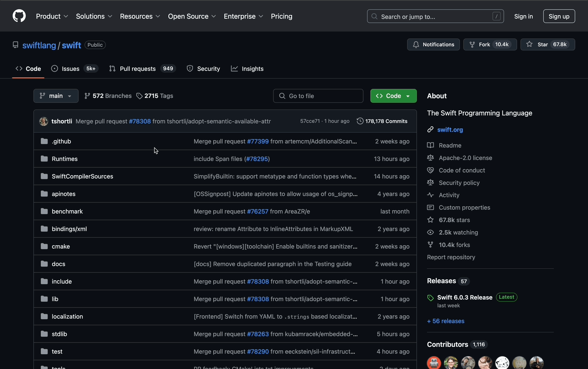
Task: Click the bell icon in Notifications button
Action: [x=416, y=44]
